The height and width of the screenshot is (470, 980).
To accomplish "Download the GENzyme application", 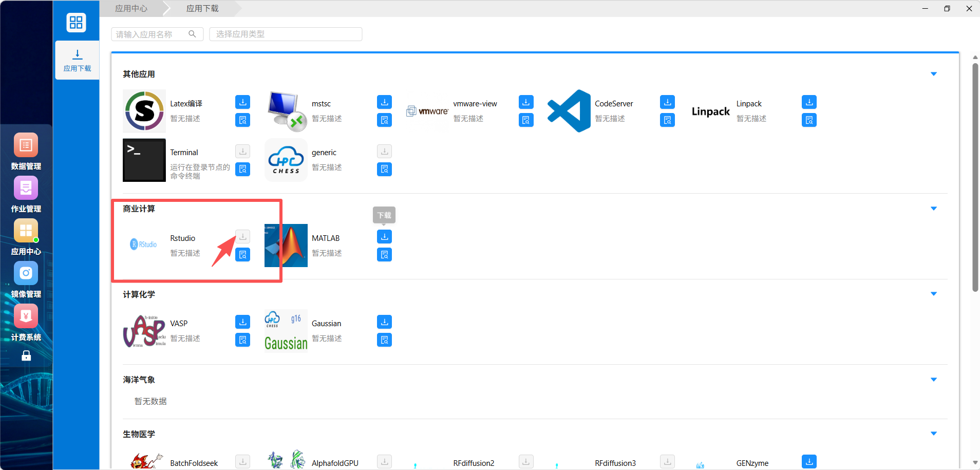I will coord(809,462).
